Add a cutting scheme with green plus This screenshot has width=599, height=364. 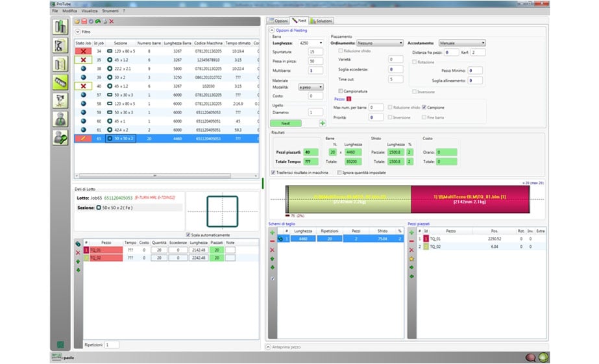click(273, 232)
